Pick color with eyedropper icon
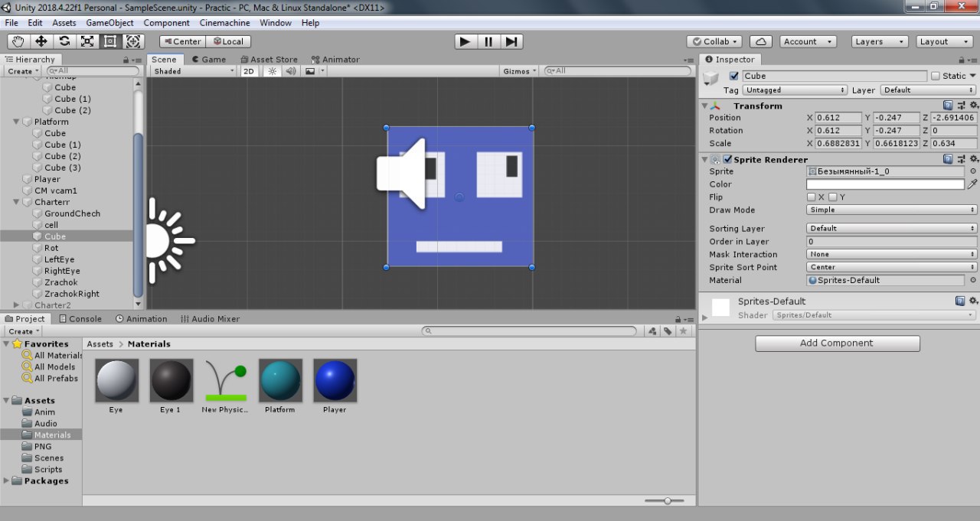The image size is (980, 521). [972, 184]
